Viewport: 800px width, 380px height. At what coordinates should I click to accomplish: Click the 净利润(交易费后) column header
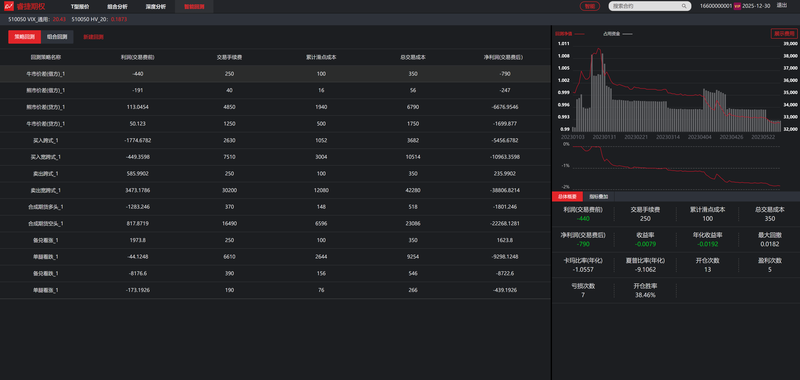coord(505,57)
